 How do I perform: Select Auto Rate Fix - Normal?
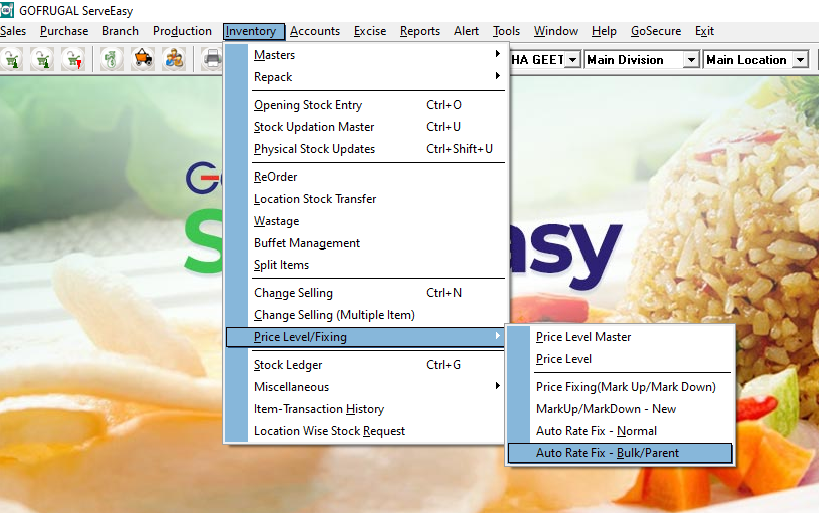coord(620,431)
